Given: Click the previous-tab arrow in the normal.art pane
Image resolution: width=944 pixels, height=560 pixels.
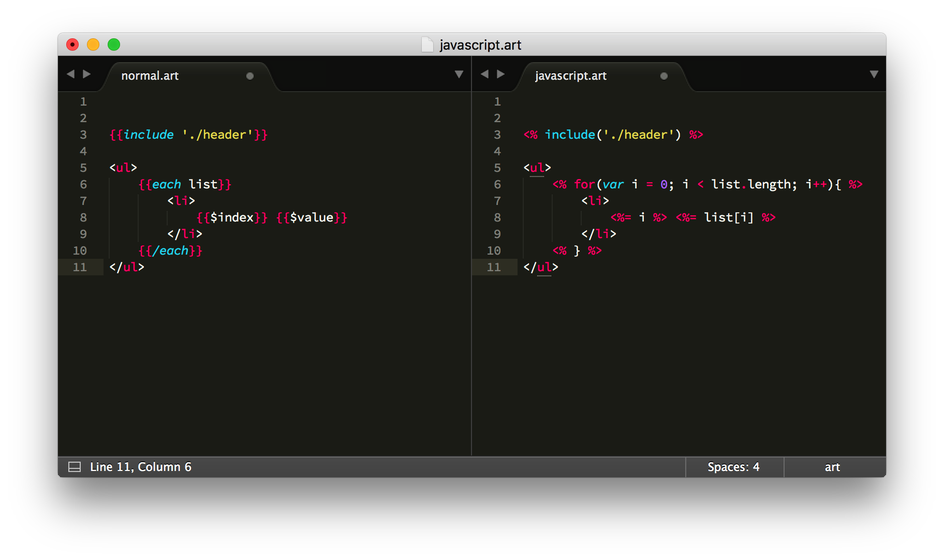Looking at the screenshot, I should click(x=70, y=75).
